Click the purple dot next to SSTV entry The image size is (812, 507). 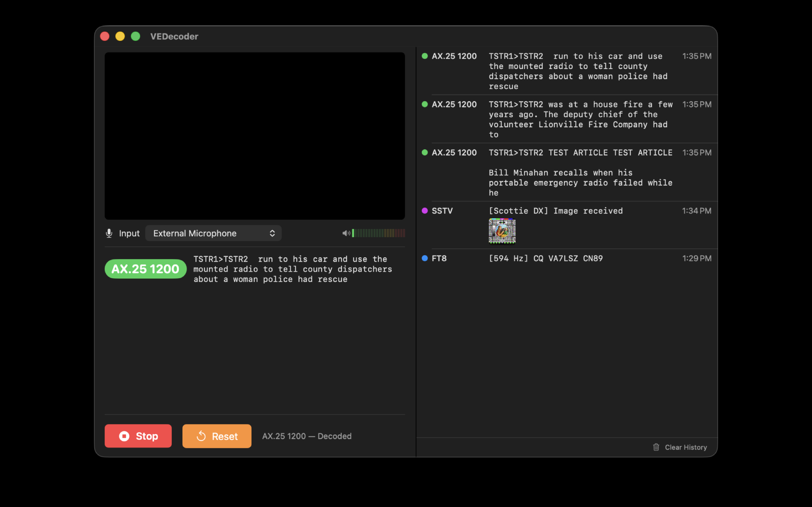[425, 211]
